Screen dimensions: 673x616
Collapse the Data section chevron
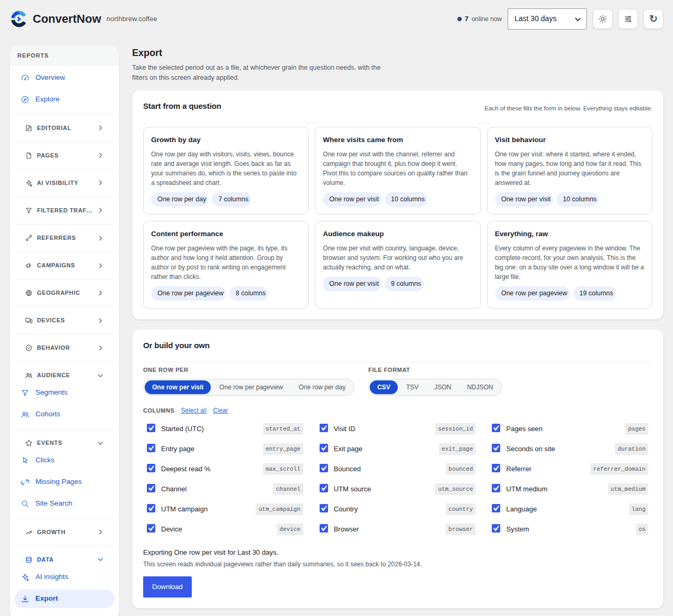[100, 560]
